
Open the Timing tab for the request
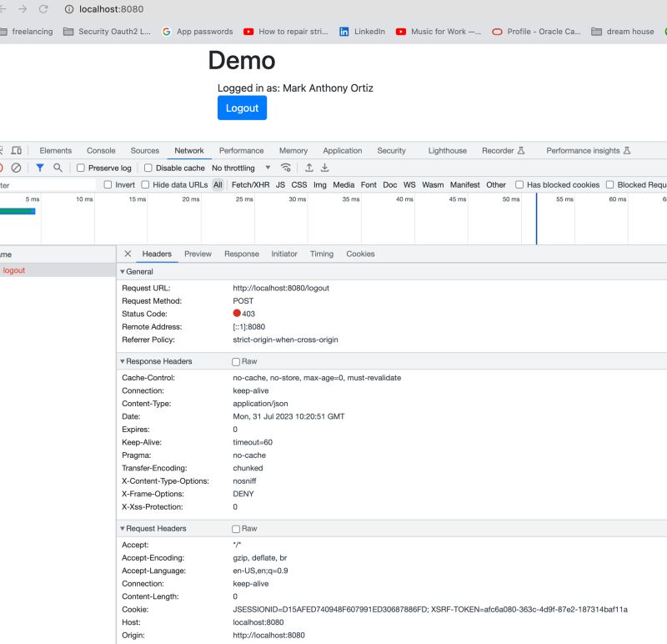[321, 254]
